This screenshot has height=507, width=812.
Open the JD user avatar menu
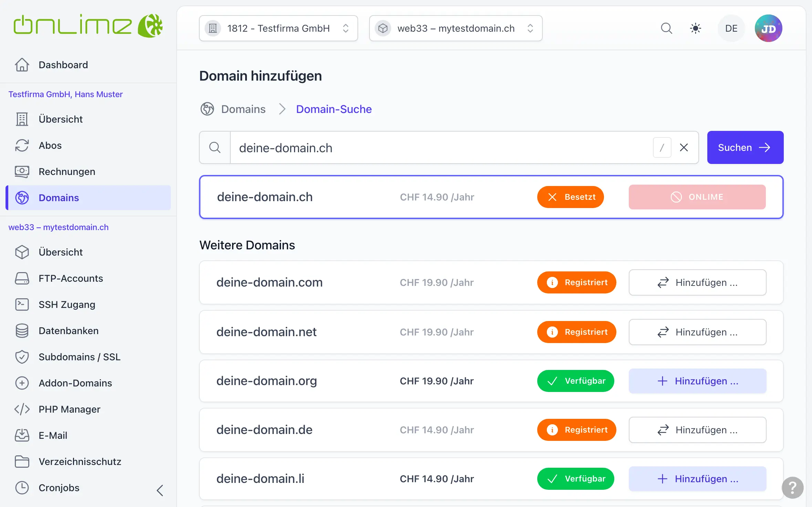coord(768,28)
